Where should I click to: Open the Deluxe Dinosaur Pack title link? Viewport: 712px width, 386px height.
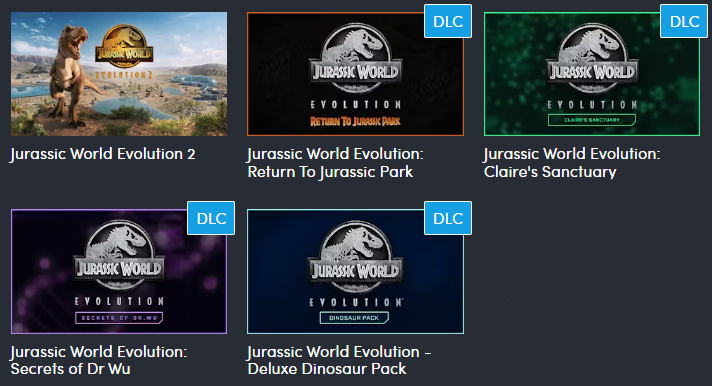[x=339, y=360]
